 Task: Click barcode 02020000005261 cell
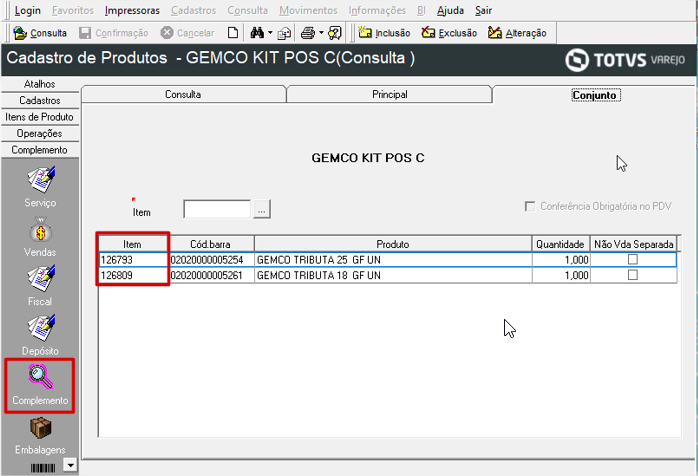[211, 275]
